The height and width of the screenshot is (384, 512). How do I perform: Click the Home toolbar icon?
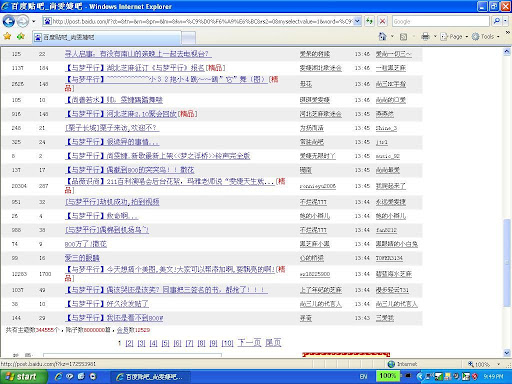point(383,36)
